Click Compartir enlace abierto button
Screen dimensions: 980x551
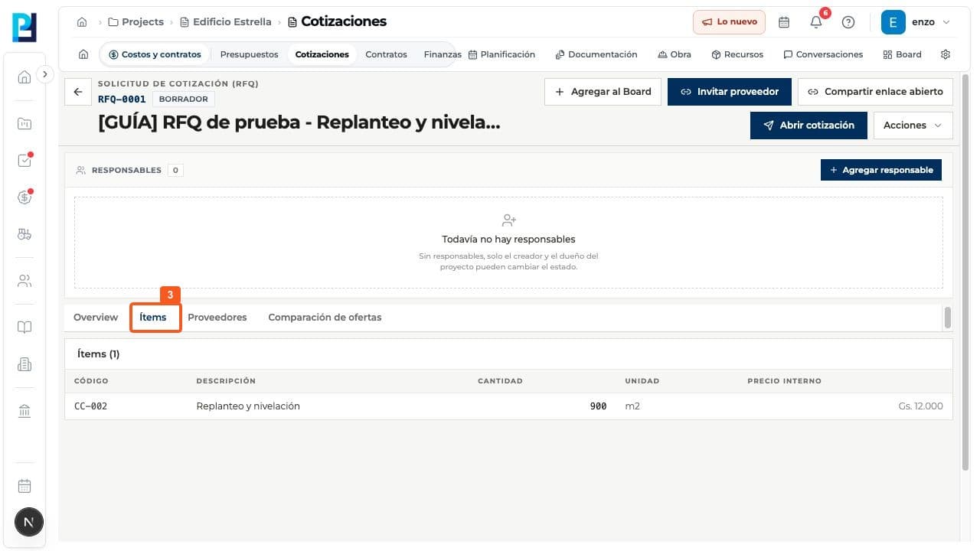coord(875,91)
